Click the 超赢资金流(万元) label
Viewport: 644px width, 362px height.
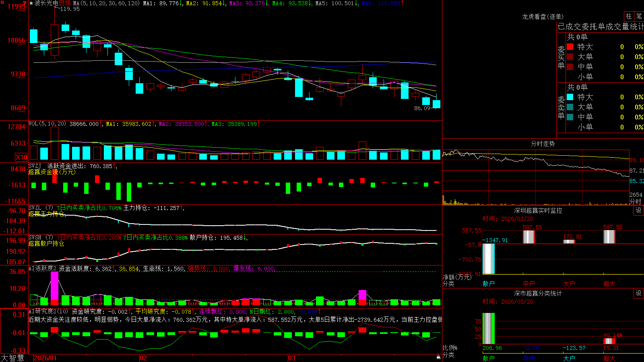click(52, 172)
